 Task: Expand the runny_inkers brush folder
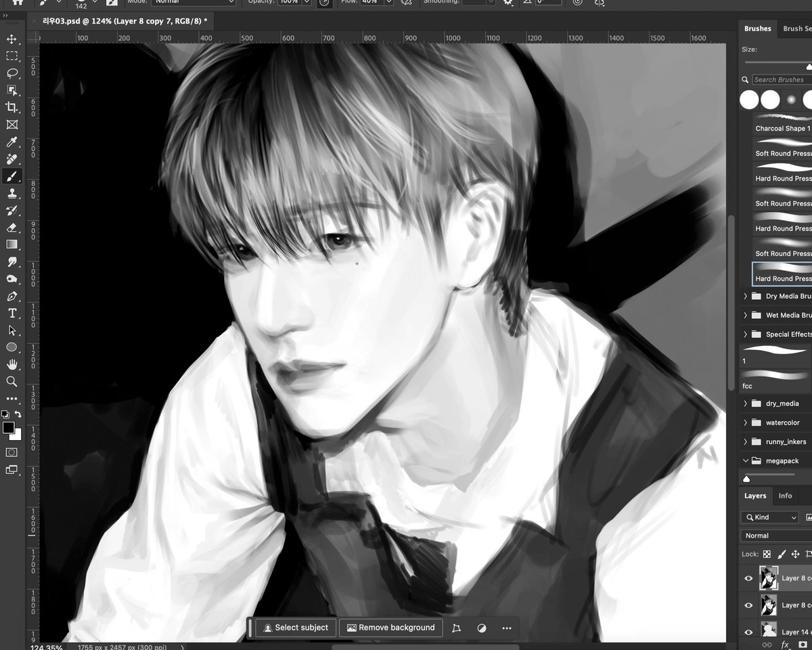click(x=746, y=441)
